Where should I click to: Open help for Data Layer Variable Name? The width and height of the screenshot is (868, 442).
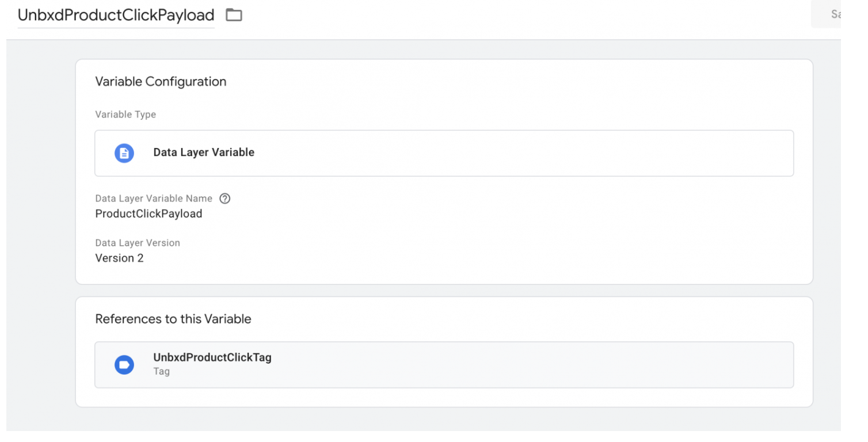click(x=225, y=199)
